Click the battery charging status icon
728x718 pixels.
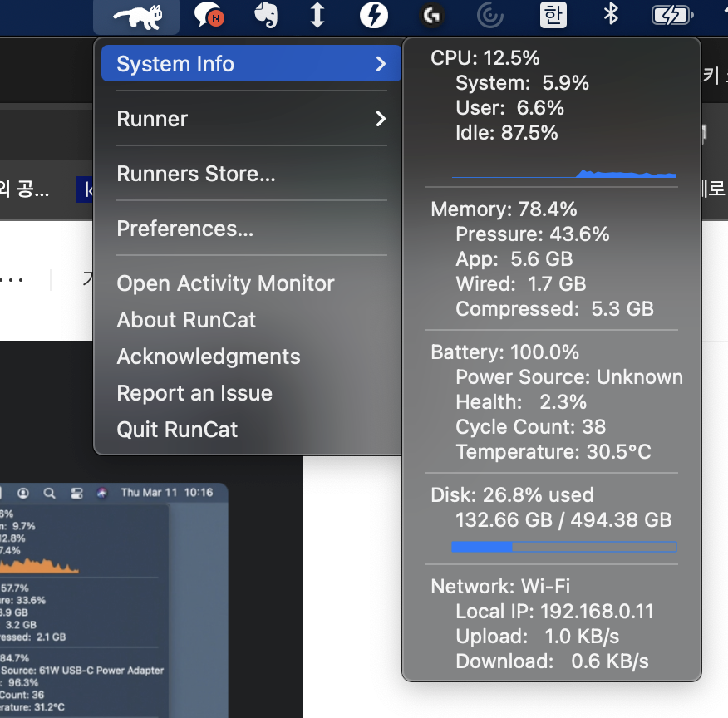(672, 15)
